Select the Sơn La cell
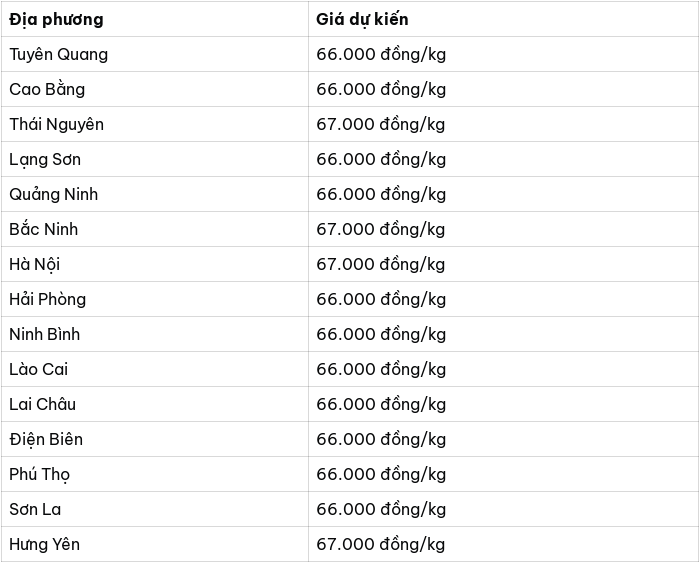The width and height of the screenshot is (700, 563). 154,509
